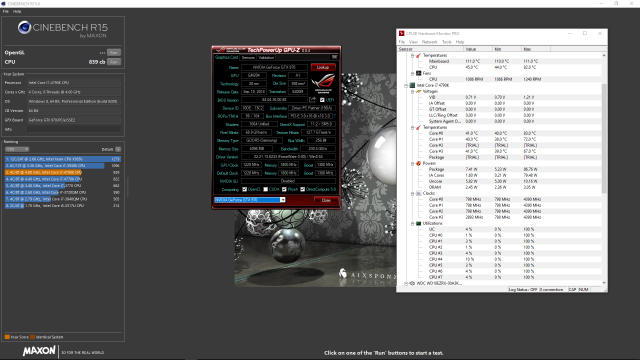This screenshot has height=360, width=640.
Task: Click the Sensor column header in HWMonitor
Action: (x=431, y=49)
